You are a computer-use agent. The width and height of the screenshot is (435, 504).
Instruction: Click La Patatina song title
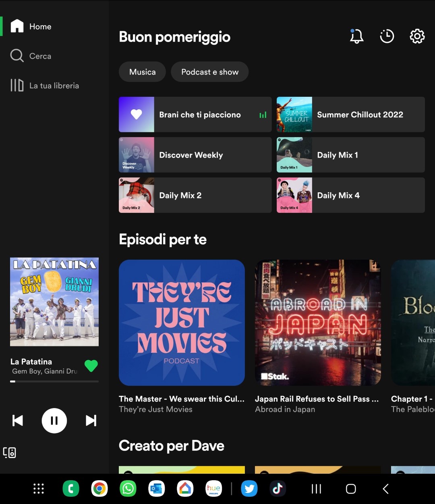31,362
